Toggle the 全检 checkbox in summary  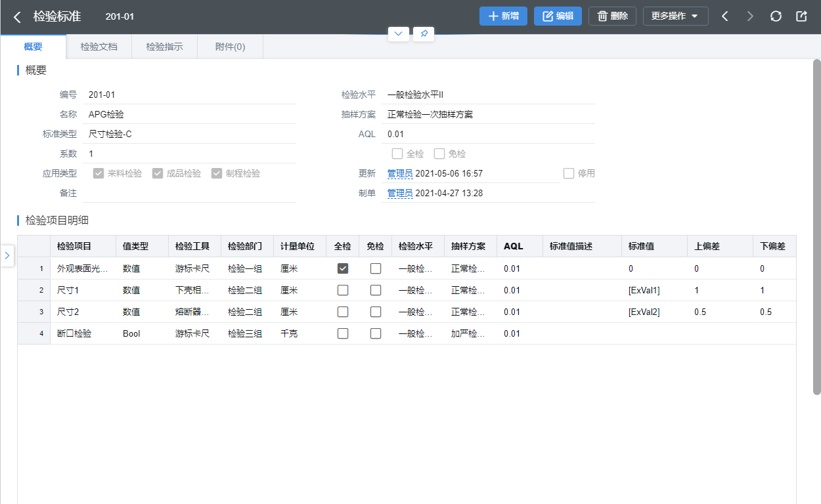[397, 154]
